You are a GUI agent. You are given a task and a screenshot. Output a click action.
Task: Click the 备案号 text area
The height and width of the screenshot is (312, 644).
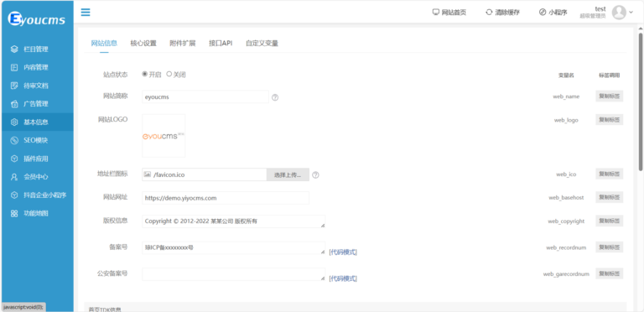(234, 248)
